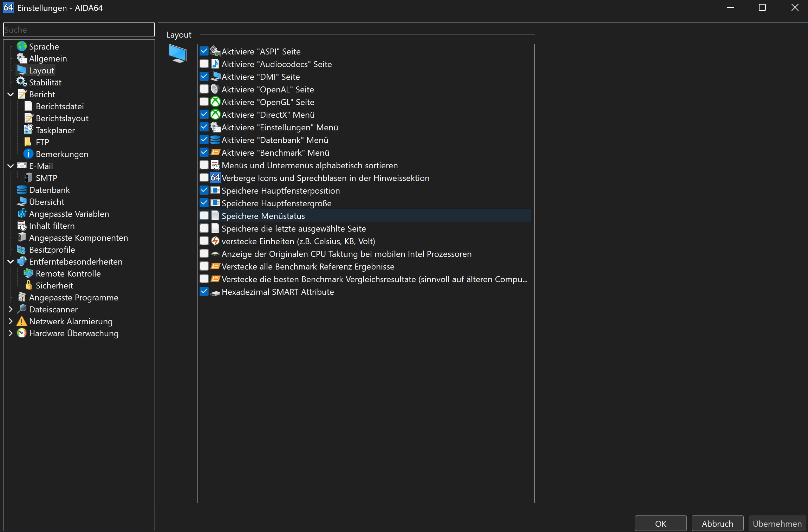The width and height of the screenshot is (808, 532).
Task: Expand the Hardware Überwachung node
Action: 11,333
